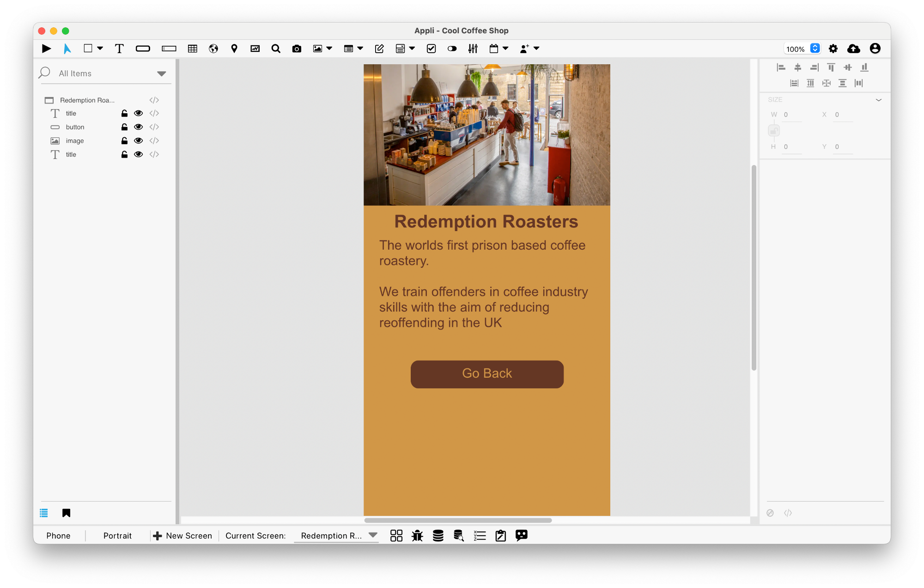This screenshot has height=588, width=924.
Task: Click the center-in-both-directions icon
Action: (827, 83)
